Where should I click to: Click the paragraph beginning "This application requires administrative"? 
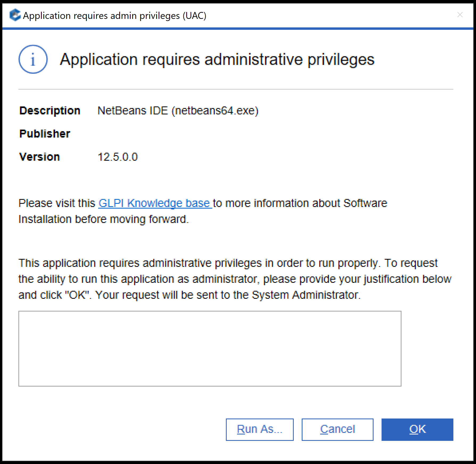[x=235, y=279]
